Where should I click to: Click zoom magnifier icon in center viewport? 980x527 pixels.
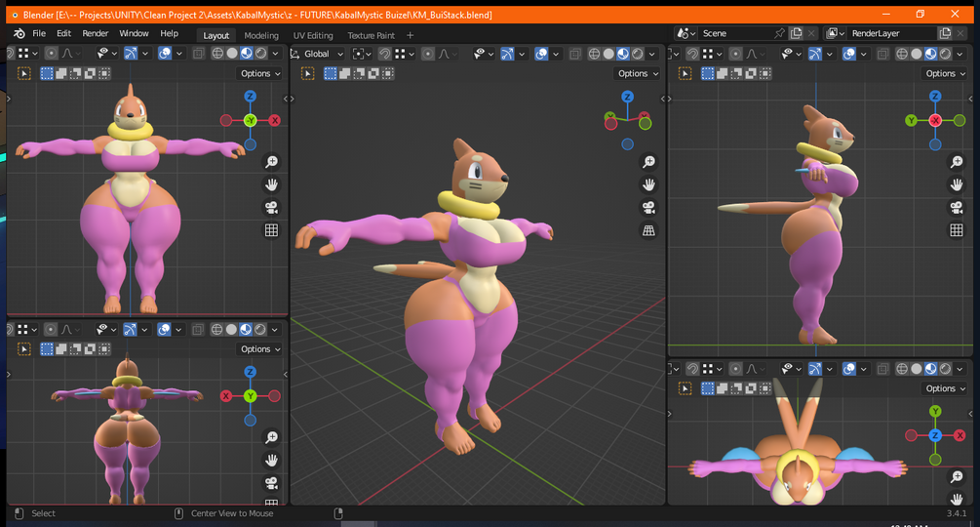[648, 162]
